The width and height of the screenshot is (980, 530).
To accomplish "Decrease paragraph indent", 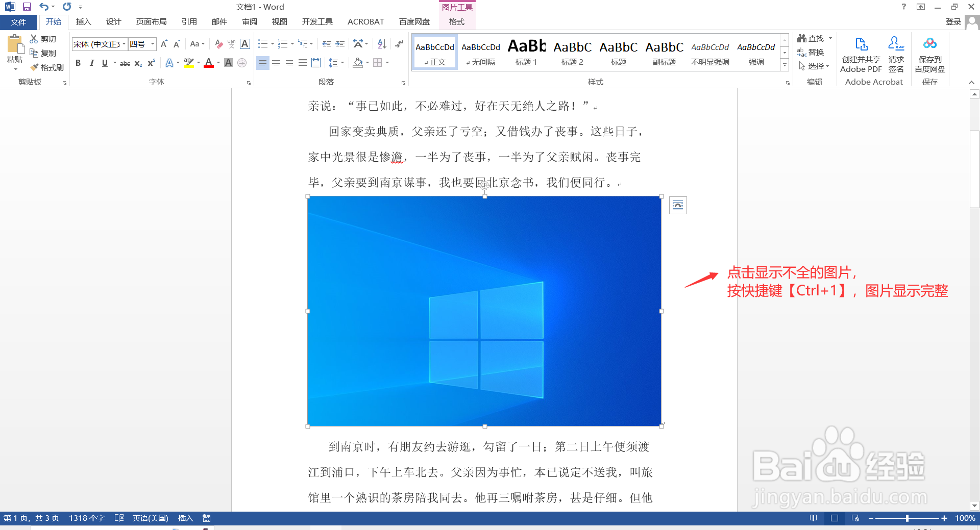I will tap(327, 44).
